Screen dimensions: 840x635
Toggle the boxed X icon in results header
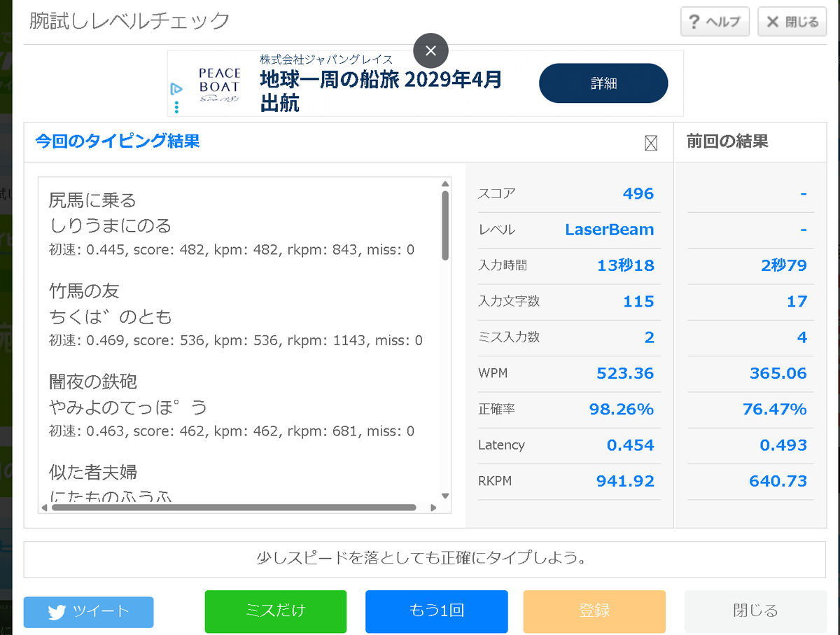pyautogui.click(x=650, y=144)
